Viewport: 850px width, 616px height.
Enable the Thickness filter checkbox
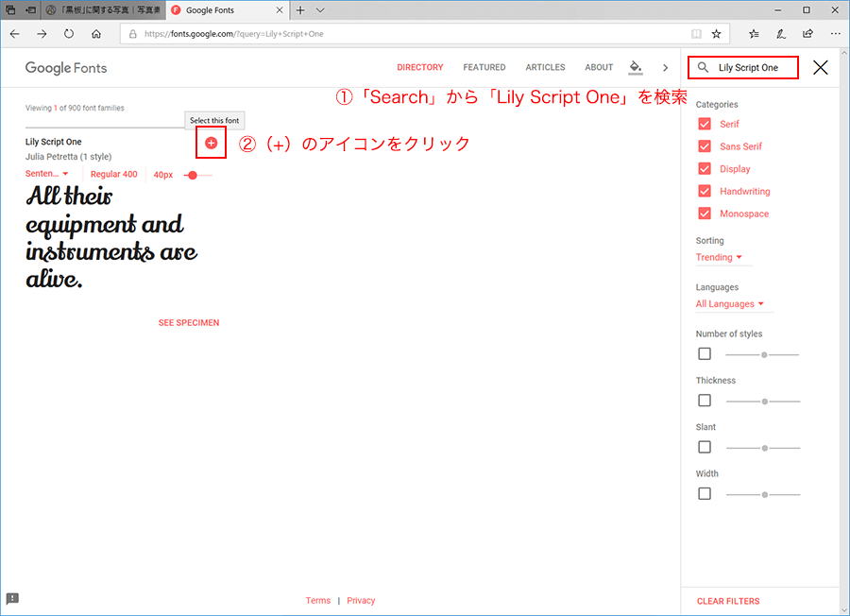coord(705,401)
